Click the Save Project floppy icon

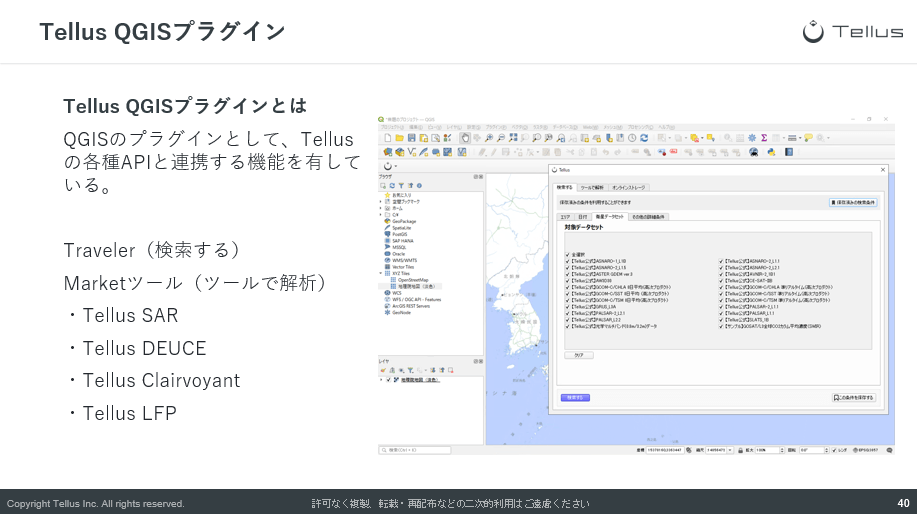tap(412, 138)
